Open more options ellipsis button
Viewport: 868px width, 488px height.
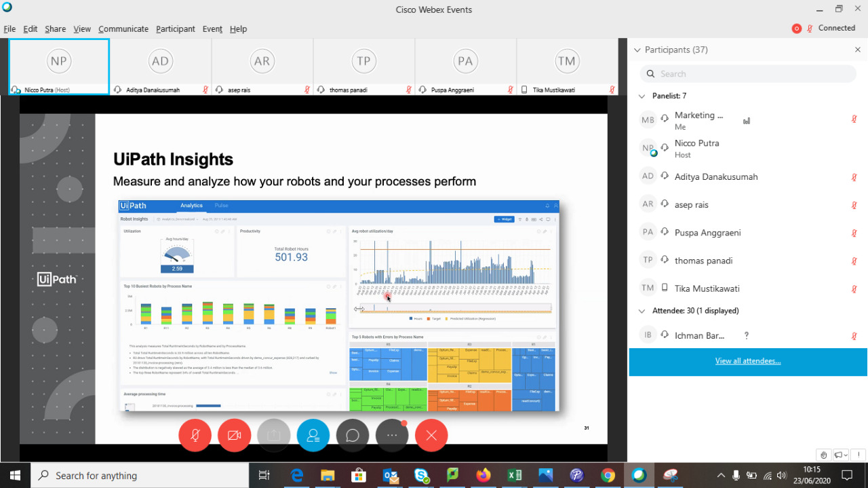[392, 436]
